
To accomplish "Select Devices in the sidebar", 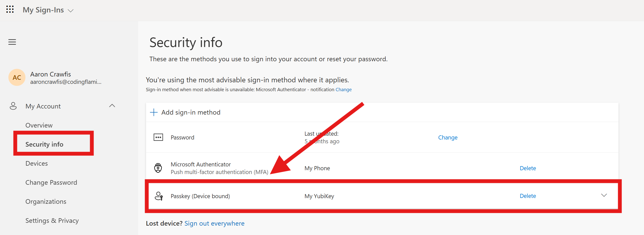I will (36, 163).
